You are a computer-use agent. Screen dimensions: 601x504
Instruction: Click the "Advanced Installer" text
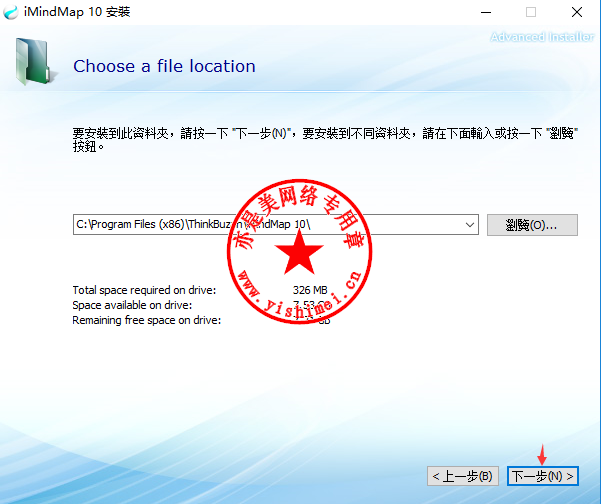click(542, 37)
